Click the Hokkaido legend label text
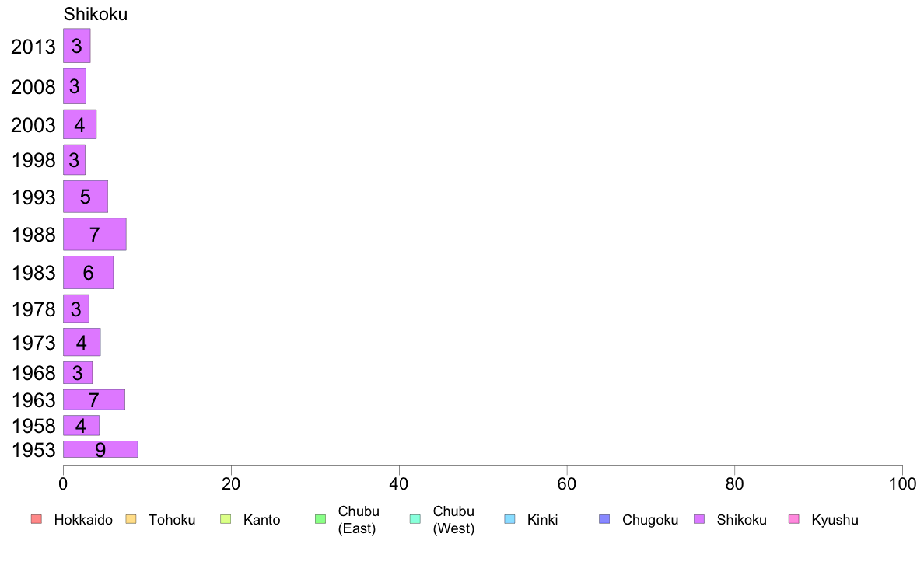 tap(83, 520)
